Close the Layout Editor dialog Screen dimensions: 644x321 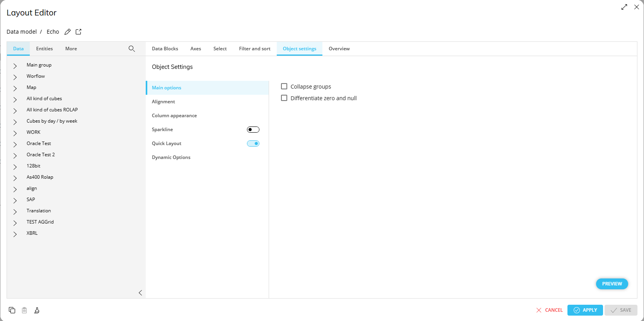click(x=637, y=7)
